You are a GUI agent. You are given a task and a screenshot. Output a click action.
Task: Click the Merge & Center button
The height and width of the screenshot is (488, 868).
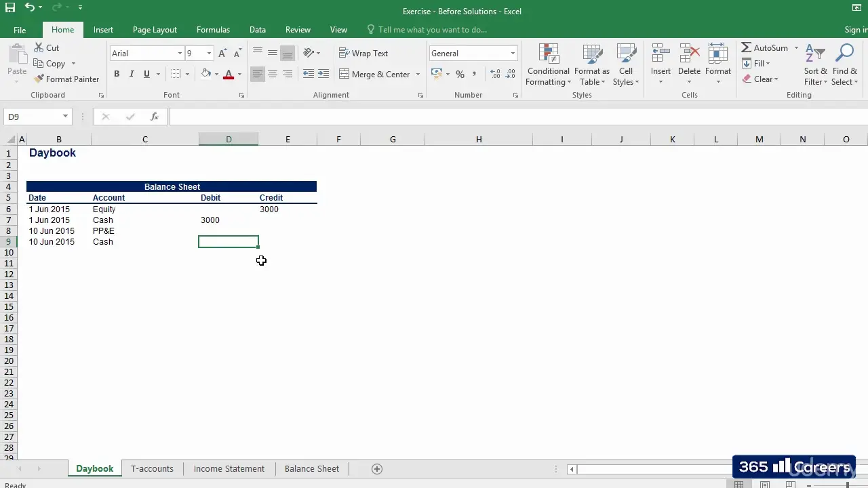coord(374,75)
